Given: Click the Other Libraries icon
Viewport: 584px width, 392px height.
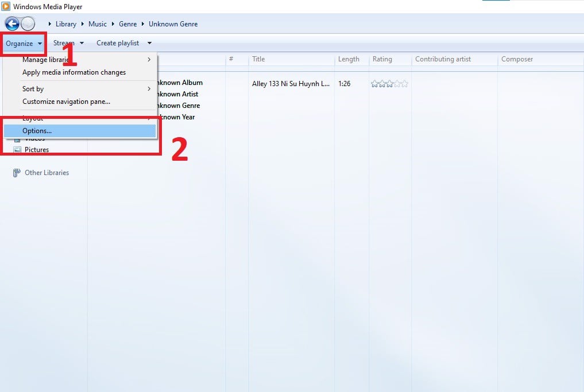Looking at the screenshot, I should click(x=17, y=173).
